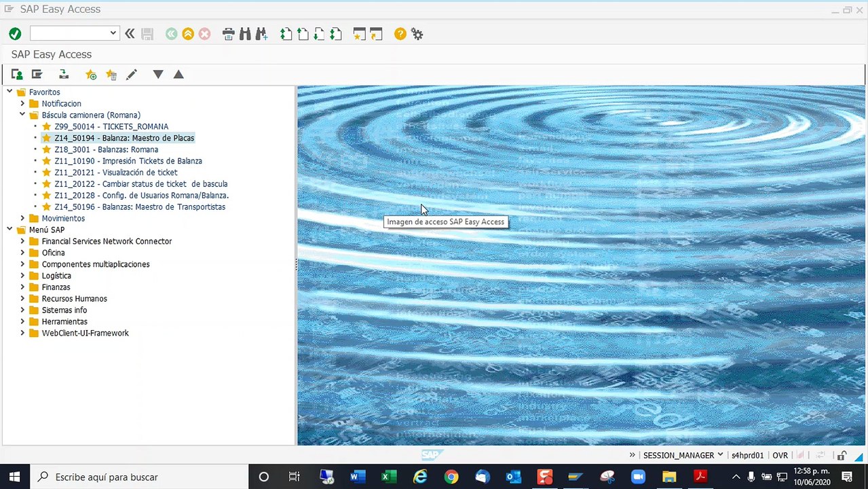
Task: Select Z11_20121 - Visualización de ticket
Action: pyautogui.click(x=116, y=173)
